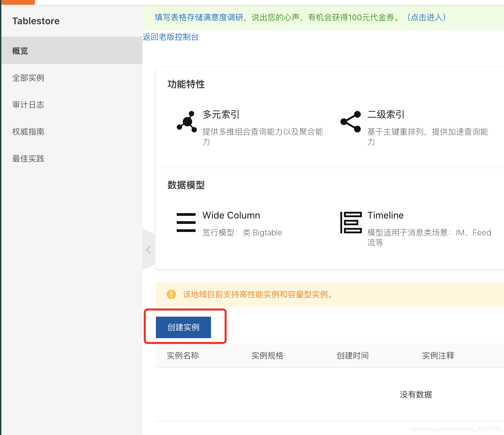Click the Wide Column three-bar icon
This screenshot has width=504, height=435.
[186, 223]
